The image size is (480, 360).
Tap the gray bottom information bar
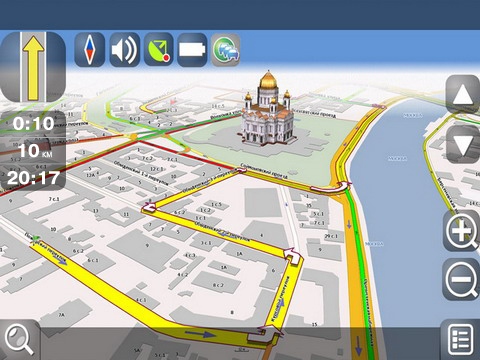click(240, 343)
